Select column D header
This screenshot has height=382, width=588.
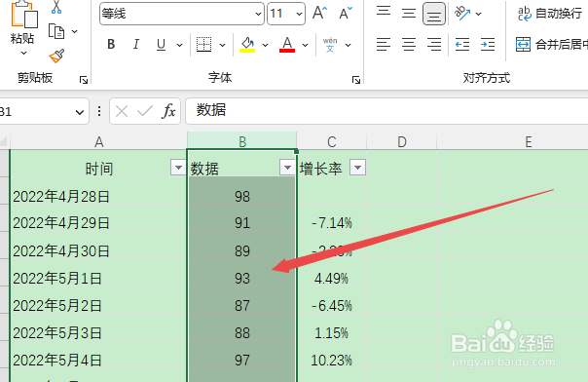(x=402, y=142)
